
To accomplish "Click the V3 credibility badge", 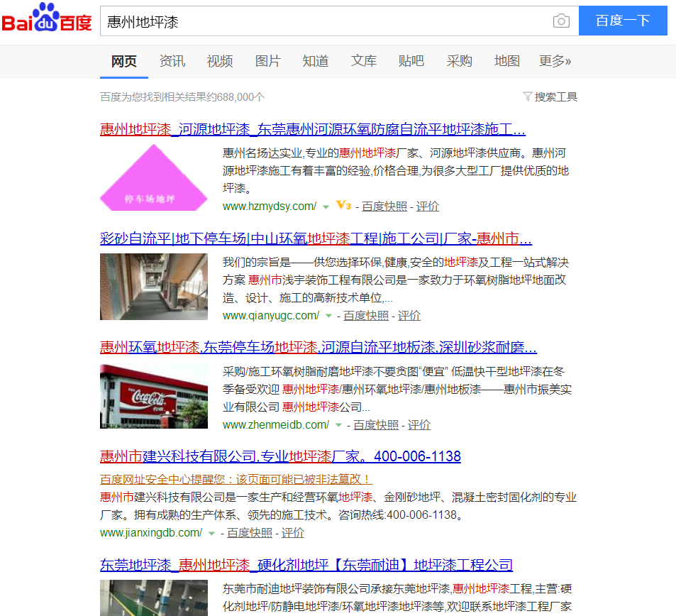I will (x=343, y=206).
